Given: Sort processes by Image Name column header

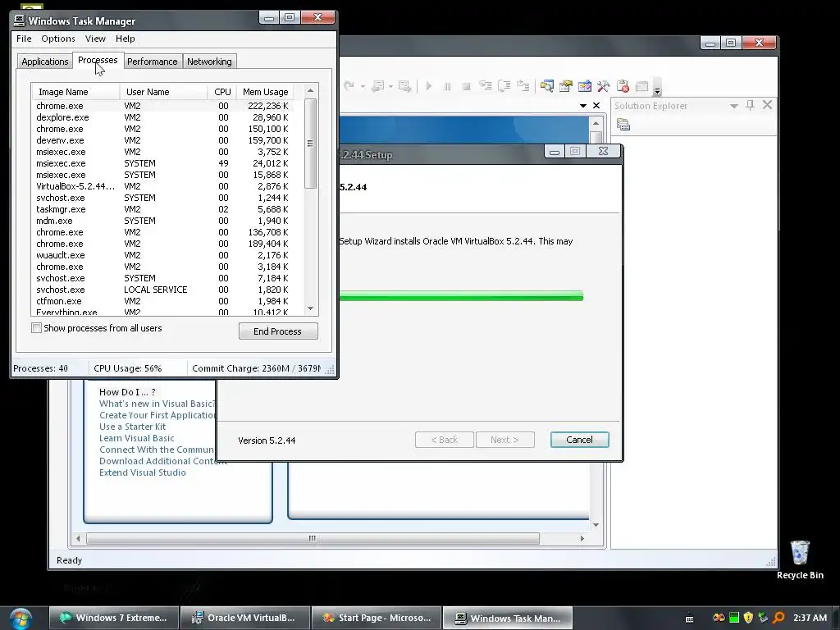Looking at the screenshot, I should click(75, 92).
